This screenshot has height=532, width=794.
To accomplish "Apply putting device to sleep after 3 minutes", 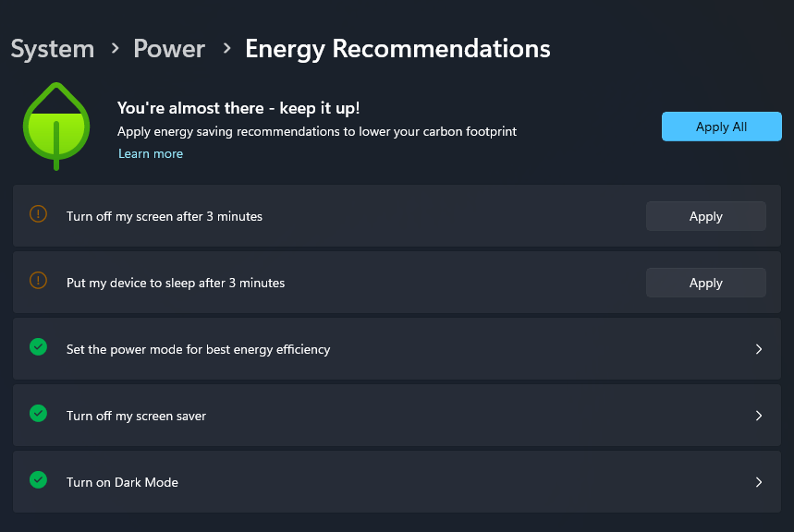I will [705, 283].
